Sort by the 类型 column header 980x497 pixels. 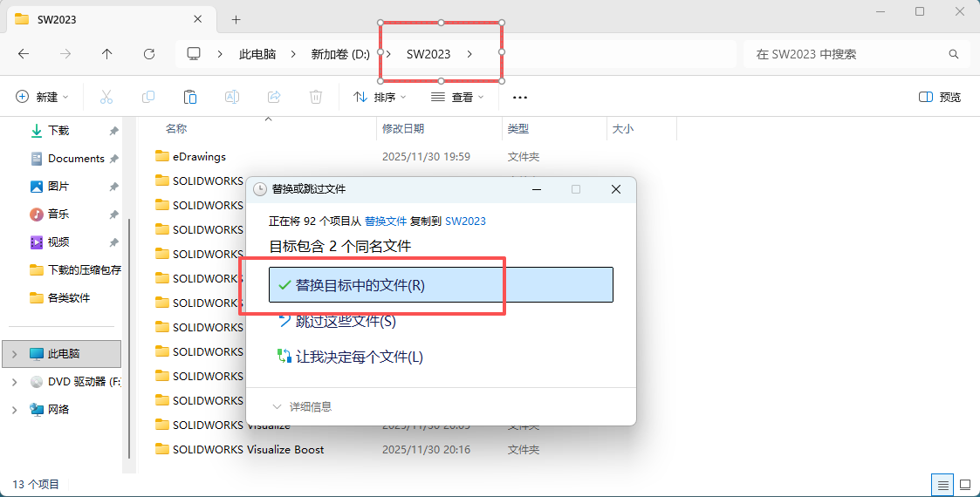point(518,129)
